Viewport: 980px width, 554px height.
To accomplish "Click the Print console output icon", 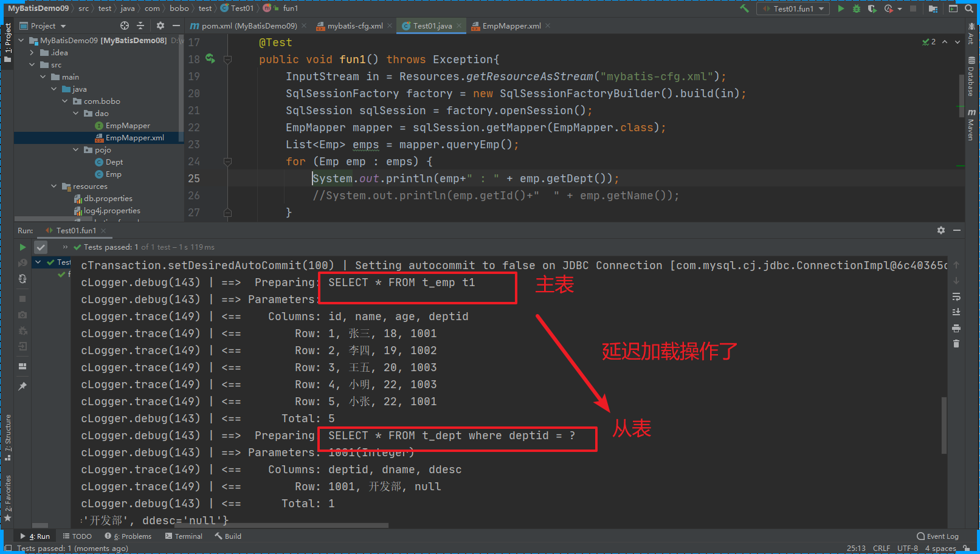I will click(956, 329).
